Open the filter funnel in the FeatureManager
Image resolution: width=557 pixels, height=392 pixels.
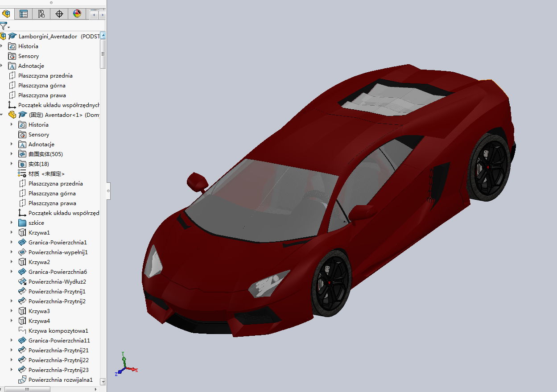pos(4,26)
